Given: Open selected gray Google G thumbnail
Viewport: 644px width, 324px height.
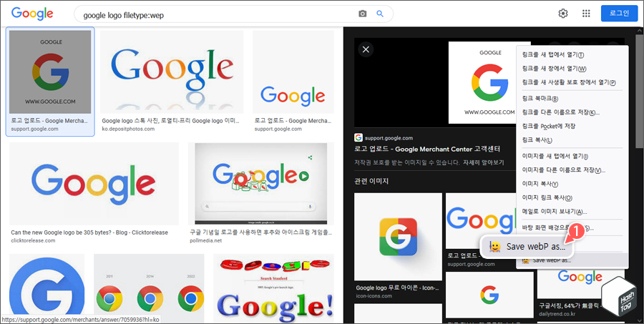Looking at the screenshot, I should 50,72.
